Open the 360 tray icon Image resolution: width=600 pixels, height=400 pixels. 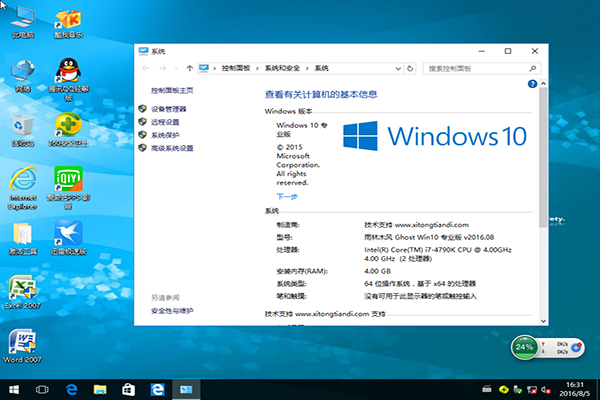[504, 390]
